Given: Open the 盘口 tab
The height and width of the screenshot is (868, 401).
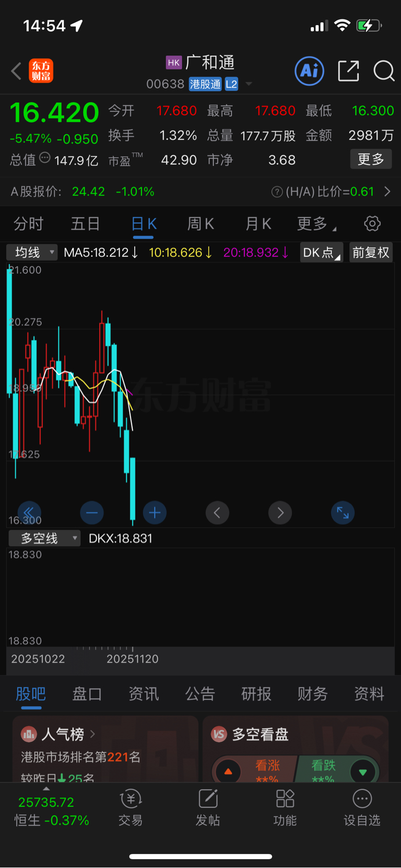Looking at the screenshot, I should click(x=87, y=694).
